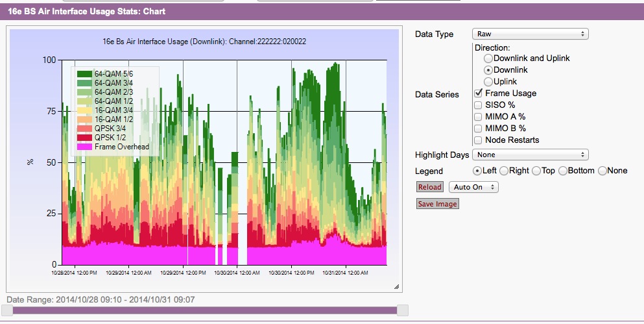Select the Downlink direction radio button
This screenshot has width=644, height=324.
[488, 70]
